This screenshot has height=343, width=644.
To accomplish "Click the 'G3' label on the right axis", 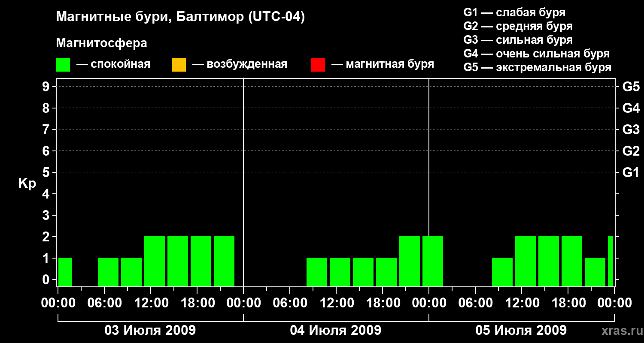I will tap(631, 129).
